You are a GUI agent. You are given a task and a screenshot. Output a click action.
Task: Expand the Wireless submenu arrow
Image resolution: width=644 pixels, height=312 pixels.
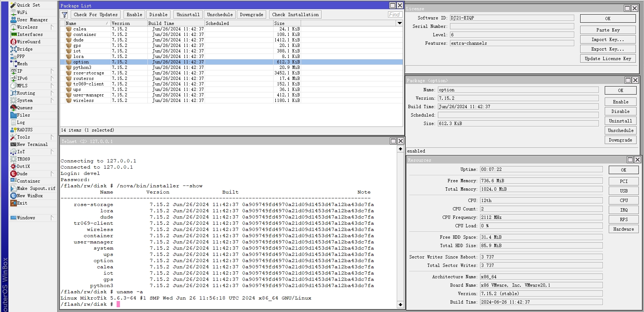click(52, 27)
